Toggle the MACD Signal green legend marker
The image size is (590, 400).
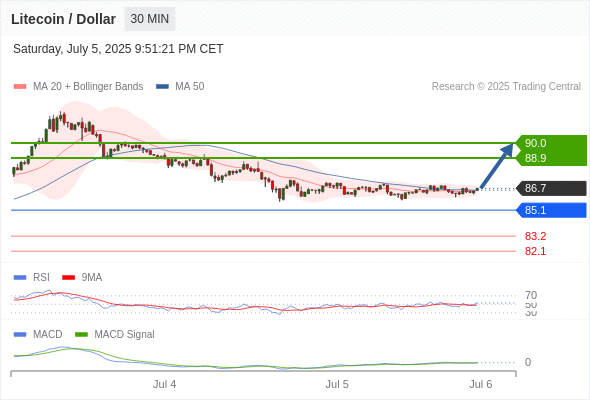[81, 335]
